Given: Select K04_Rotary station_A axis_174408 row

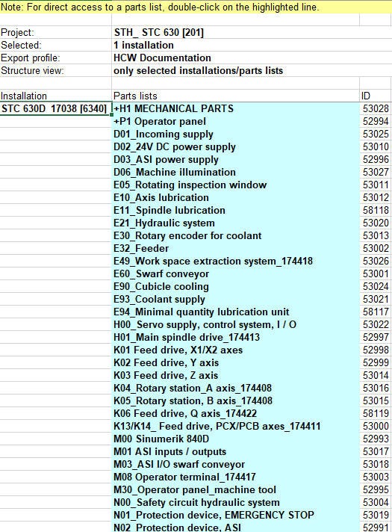Looking at the screenshot, I should [x=235, y=388].
